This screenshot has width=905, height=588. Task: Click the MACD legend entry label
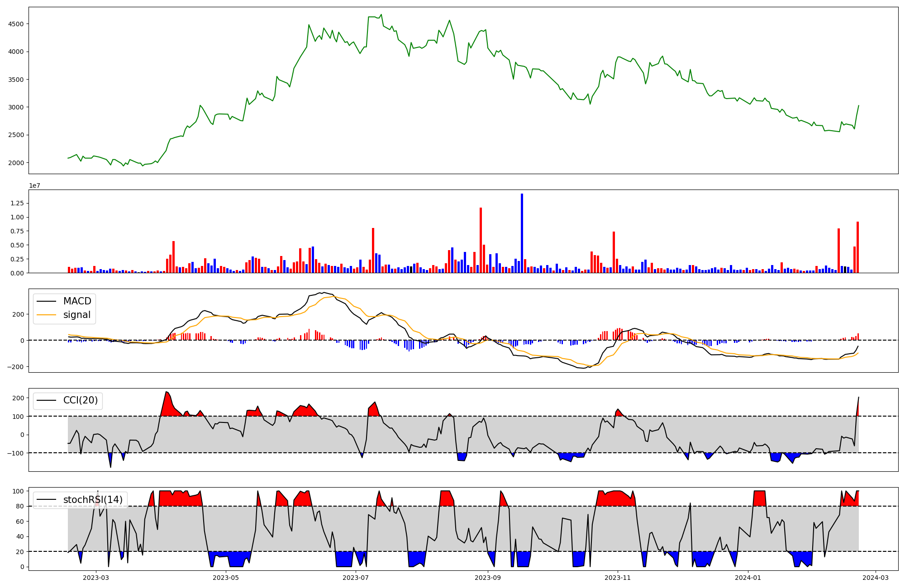click(77, 301)
